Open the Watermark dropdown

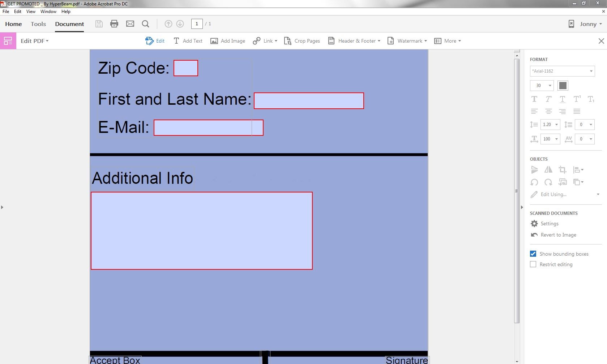click(x=407, y=41)
